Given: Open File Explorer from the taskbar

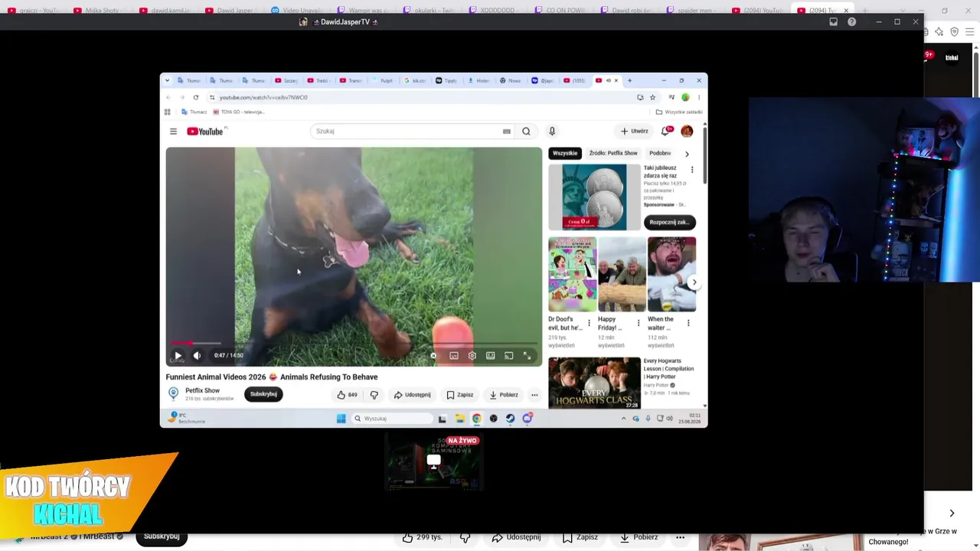Looking at the screenshot, I should (459, 419).
